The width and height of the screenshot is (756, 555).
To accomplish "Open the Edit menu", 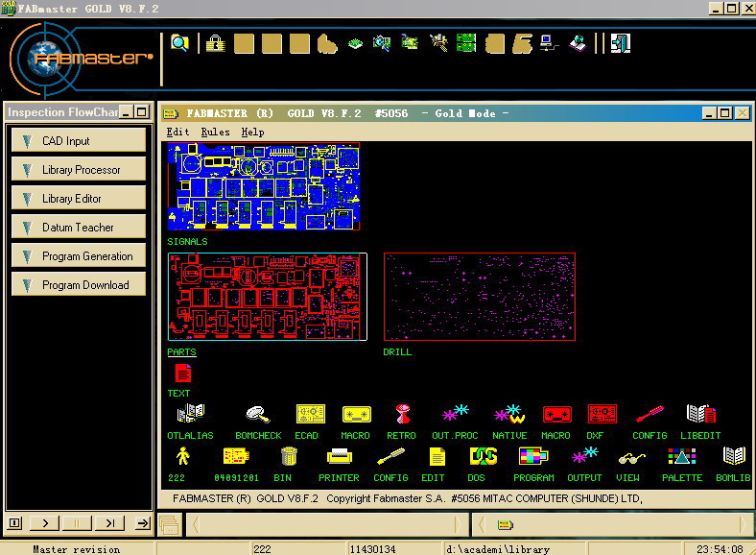I will [177, 132].
